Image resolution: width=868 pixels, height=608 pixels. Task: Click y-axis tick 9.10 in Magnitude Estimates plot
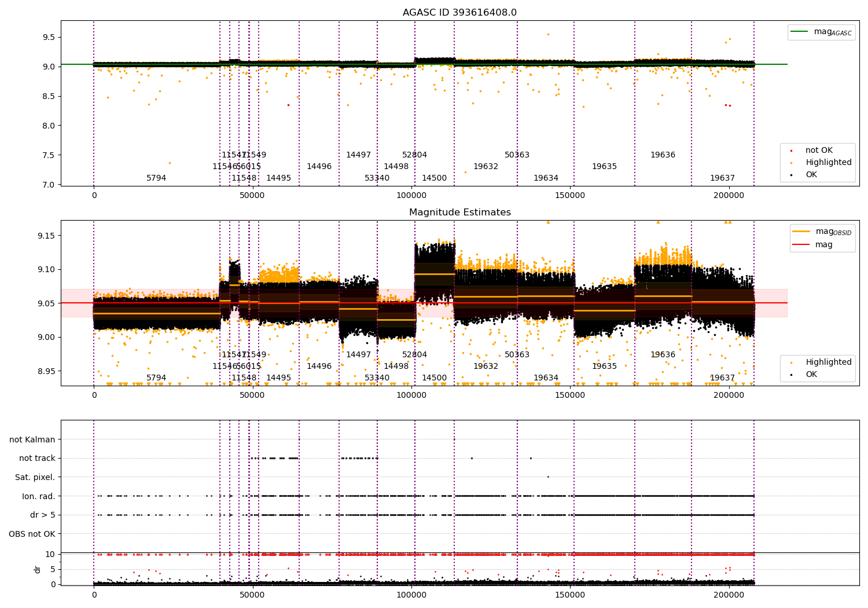pos(46,269)
